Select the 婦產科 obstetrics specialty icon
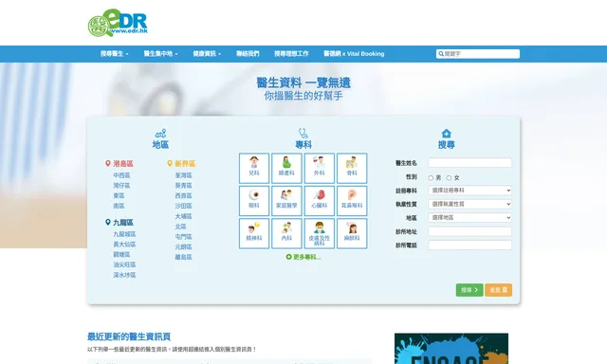 [286, 168]
